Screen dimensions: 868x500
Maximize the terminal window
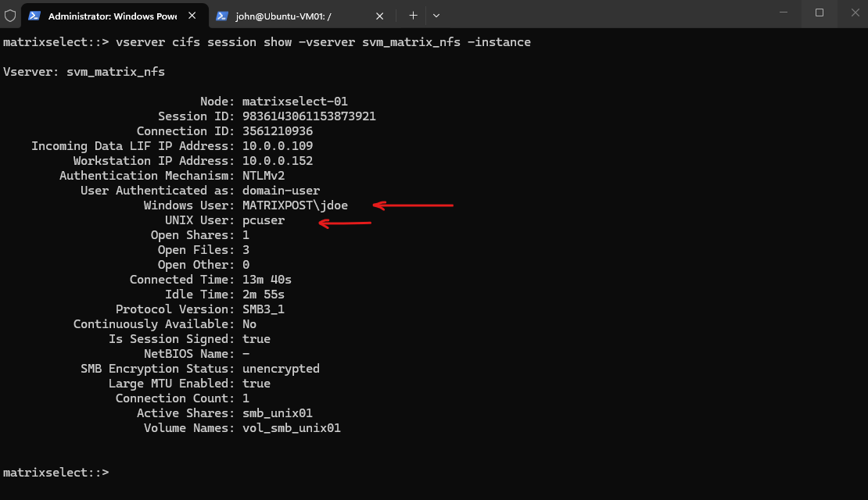click(820, 12)
